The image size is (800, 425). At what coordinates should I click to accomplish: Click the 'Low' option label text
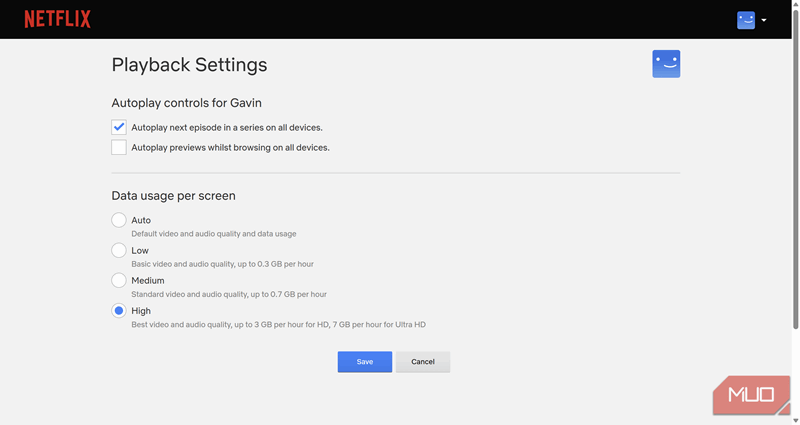point(140,251)
